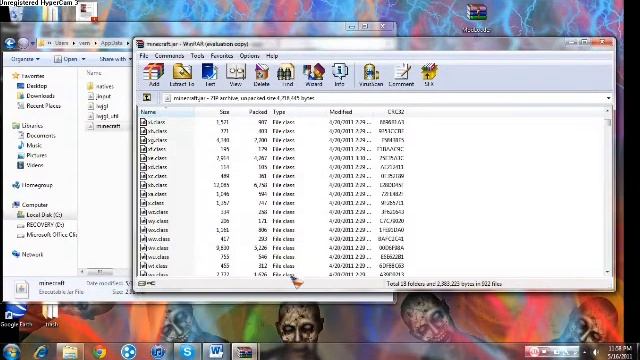The height and width of the screenshot is (360, 640).
Task: Open RECOVERY (D:) drive in sidebar
Action: tap(41, 225)
